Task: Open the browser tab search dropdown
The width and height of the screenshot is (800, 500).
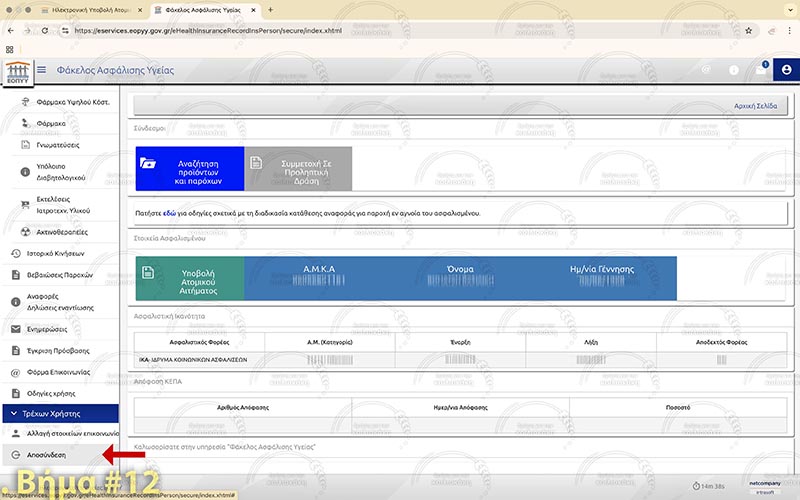Action: pyautogui.click(x=787, y=9)
